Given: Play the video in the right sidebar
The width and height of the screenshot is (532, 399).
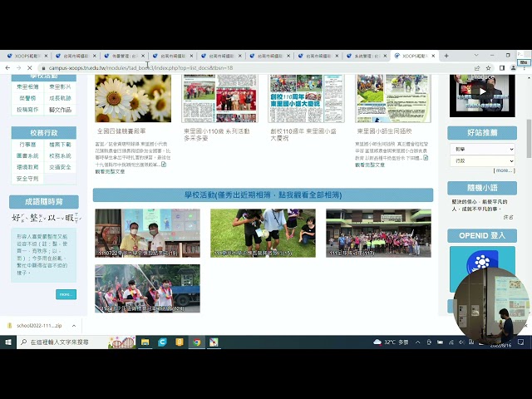Looking at the screenshot, I should click(x=482, y=91).
